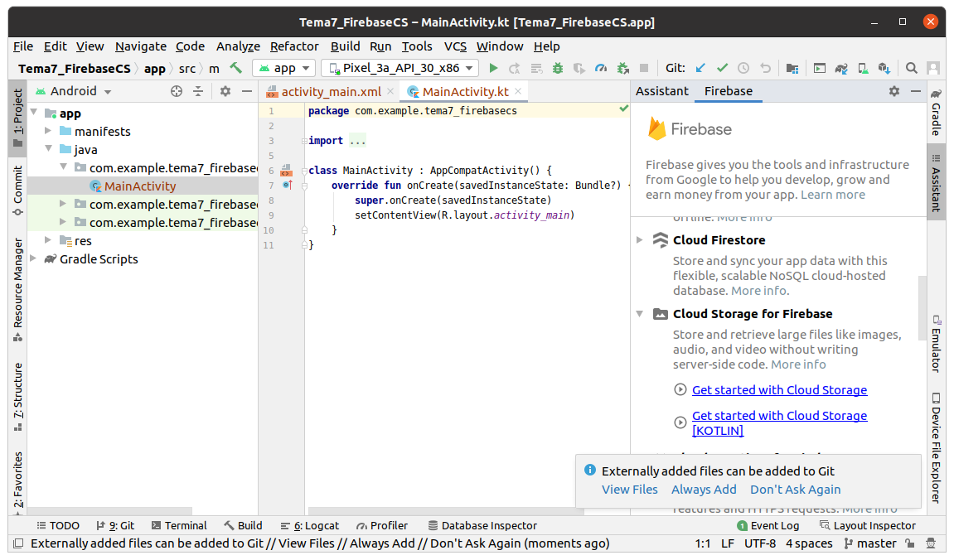This screenshot has height=560, width=954.
Task: Open the app run configuration dropdown
Action: [x=284, y=69]
